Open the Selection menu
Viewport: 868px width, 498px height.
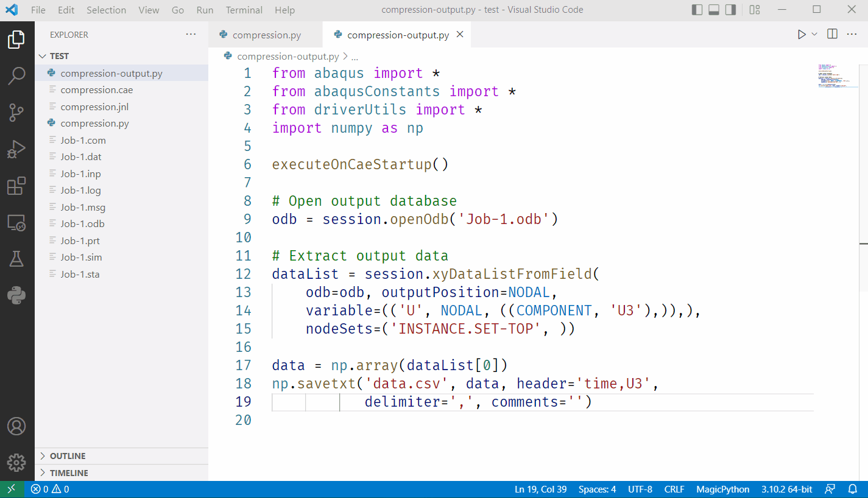106,10
